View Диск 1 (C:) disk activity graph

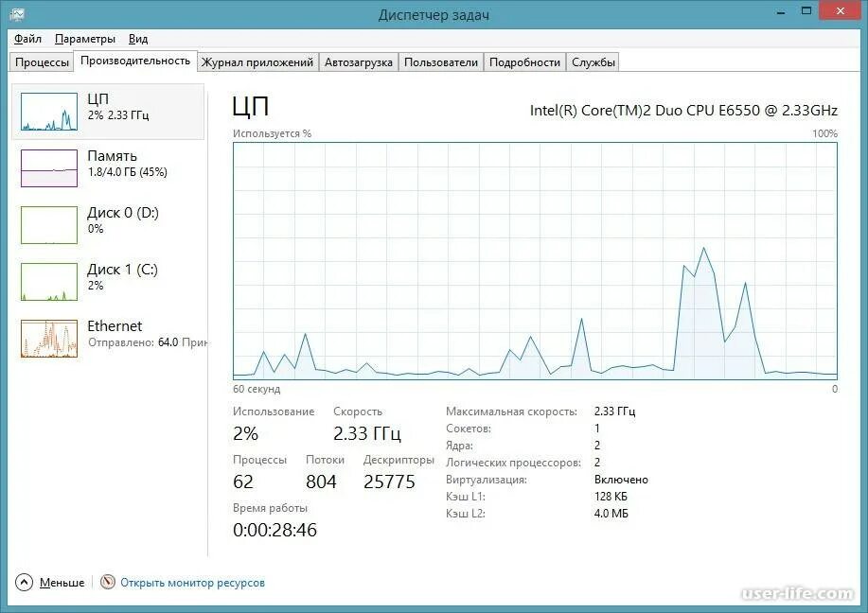point(109,282)
